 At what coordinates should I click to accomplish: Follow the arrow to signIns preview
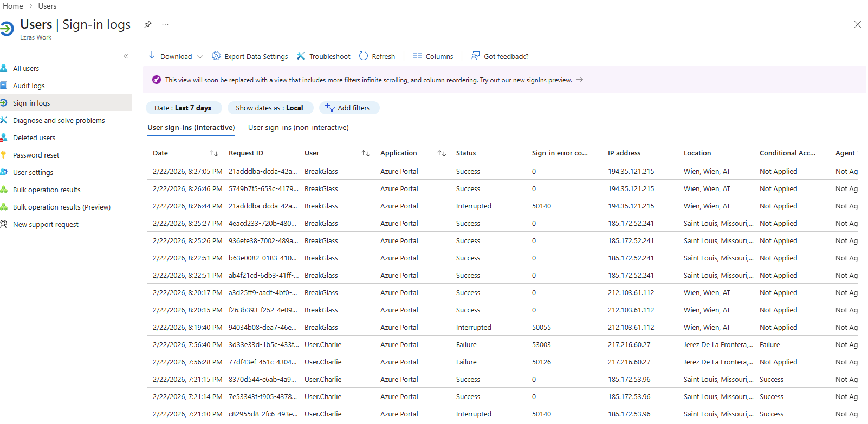point(580,80)
